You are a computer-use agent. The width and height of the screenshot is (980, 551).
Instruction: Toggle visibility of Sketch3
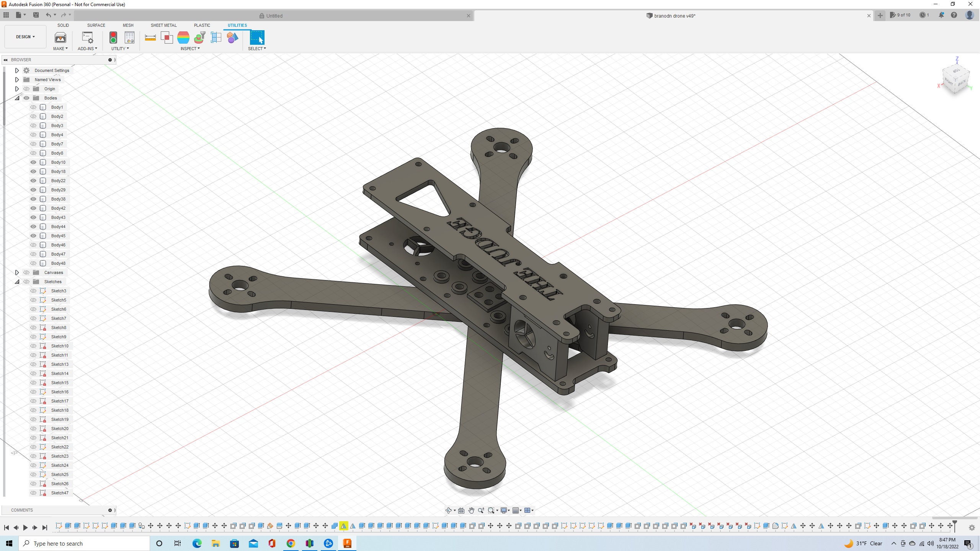[x=33, y=291]
